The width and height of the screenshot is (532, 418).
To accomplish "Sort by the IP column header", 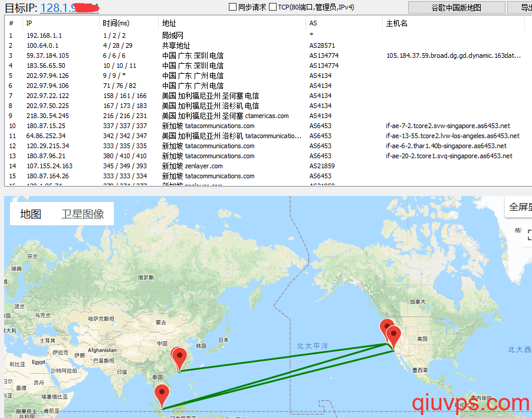I will (61, 23).
